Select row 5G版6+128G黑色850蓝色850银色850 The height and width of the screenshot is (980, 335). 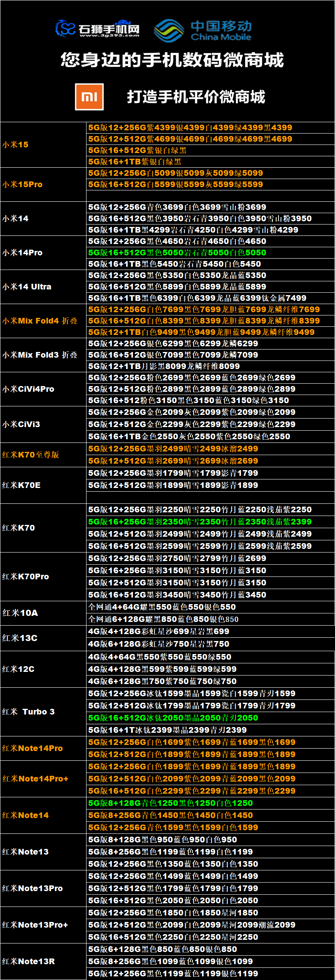click(x=210, y=949)
